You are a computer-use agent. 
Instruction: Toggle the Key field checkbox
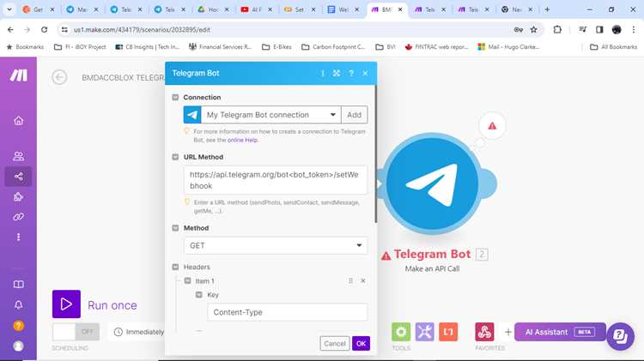(x=199, y=294)
